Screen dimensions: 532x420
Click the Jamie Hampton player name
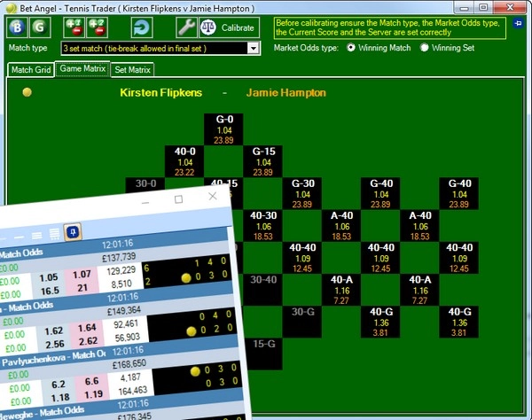286,92
